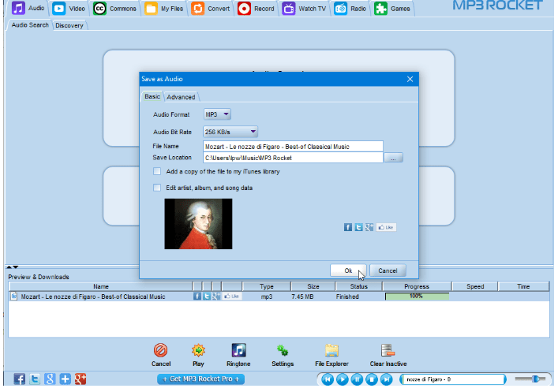Close the Save as Audio dialog
Screen dimensions: 558x392
click(x=410, y=79)
